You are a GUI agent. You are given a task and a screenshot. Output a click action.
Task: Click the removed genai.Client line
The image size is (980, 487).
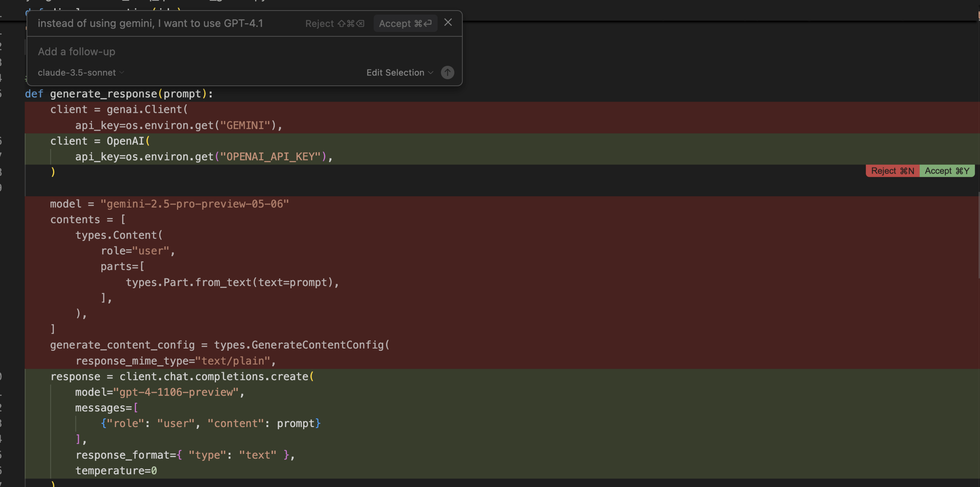(x=119, y=110)
